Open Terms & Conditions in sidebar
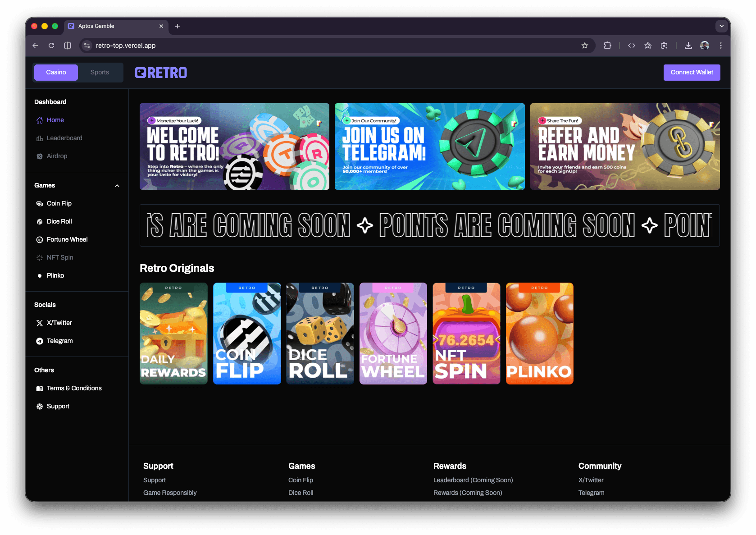Viewport: 756px width, 535px height. tap(74, 388)
